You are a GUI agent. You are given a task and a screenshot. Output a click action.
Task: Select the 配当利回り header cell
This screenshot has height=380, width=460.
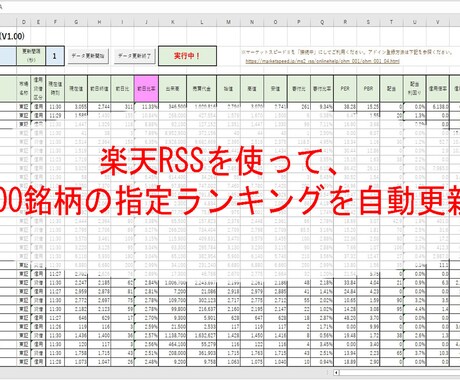tap(415, 89)
